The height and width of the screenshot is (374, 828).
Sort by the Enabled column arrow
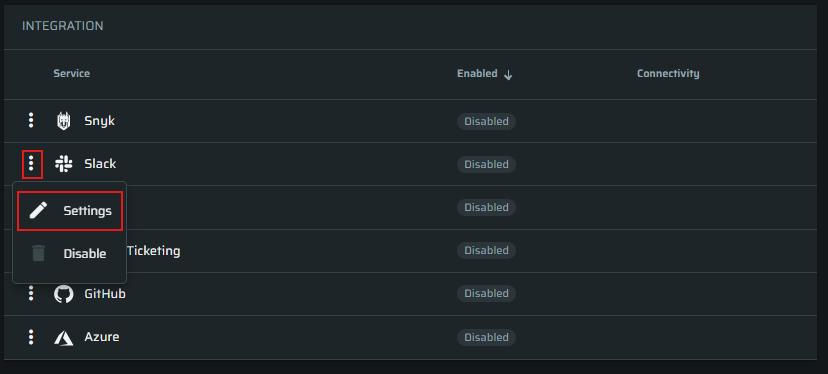[x=508, y=74]
